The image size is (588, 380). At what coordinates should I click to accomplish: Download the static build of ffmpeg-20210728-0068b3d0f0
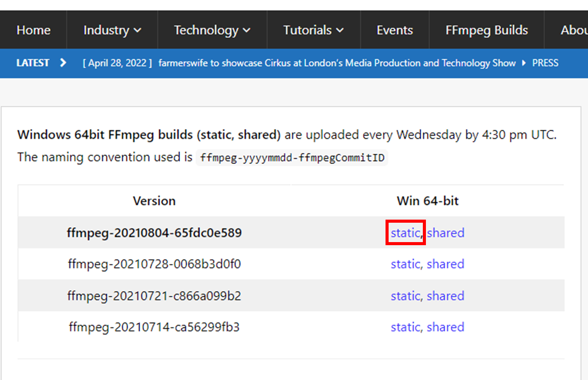pos(405,264)
